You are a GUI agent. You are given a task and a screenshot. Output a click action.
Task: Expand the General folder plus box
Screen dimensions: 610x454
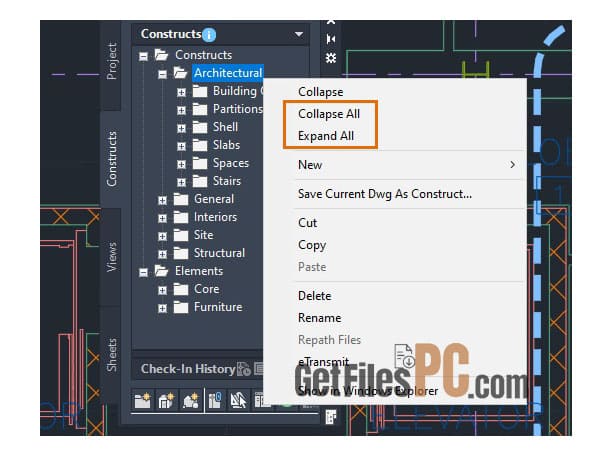[162, 201]
